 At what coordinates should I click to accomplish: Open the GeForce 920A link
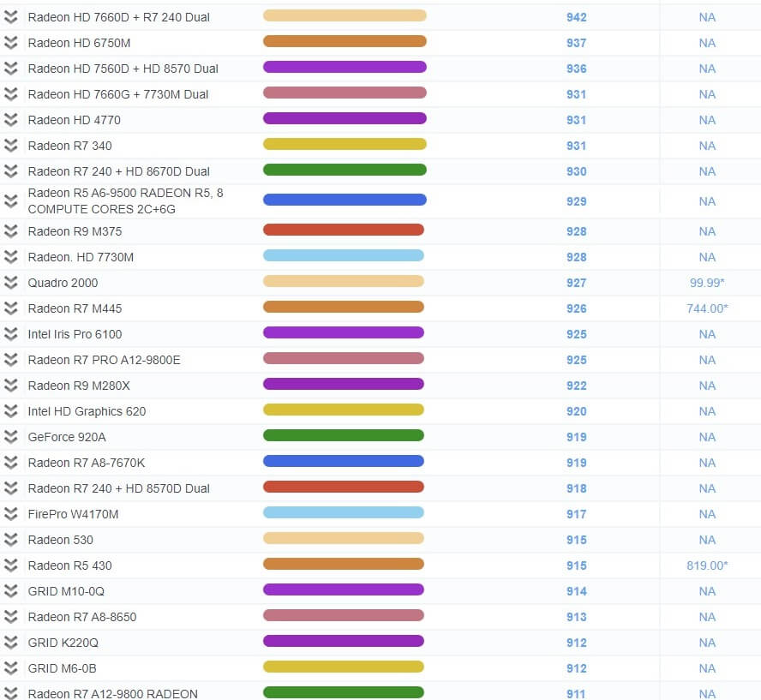coord(67,437)
